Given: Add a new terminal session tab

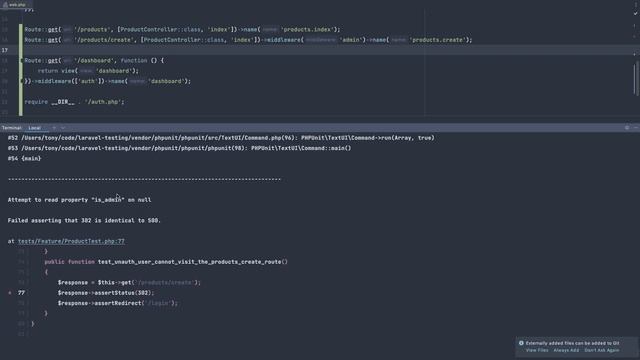Looking at the screenshot, I should point(54,128).
